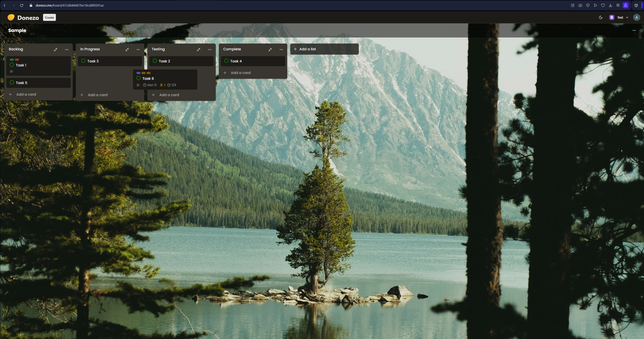Reload the page in browser toolbar
This screenshot has width=644, height=339.
22,5
